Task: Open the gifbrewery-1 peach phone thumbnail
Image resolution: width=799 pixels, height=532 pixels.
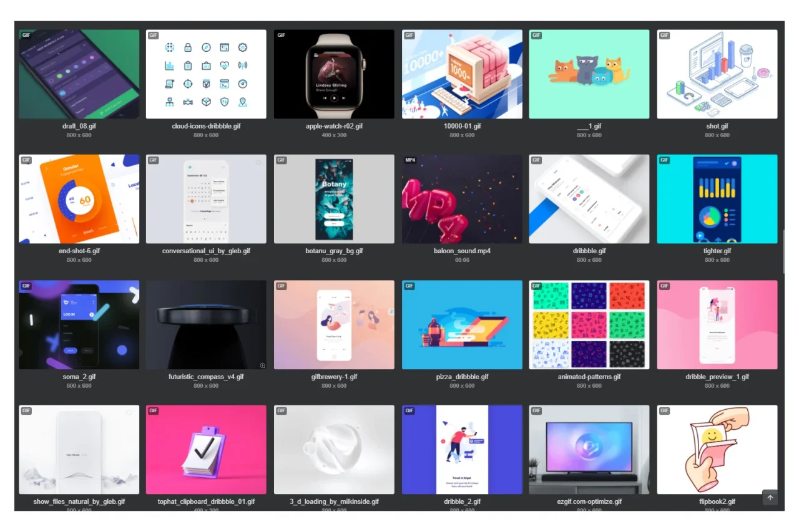Action: coord(334,325)
